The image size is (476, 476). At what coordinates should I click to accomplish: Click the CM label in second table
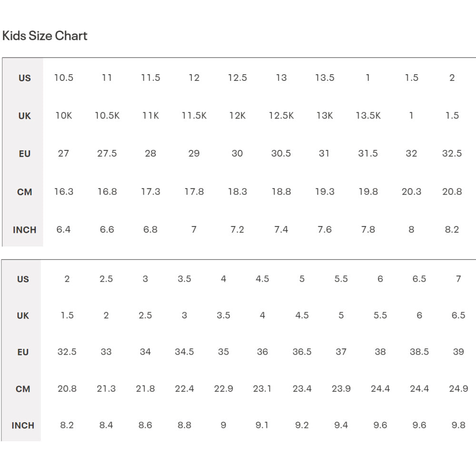click(23, 389)
